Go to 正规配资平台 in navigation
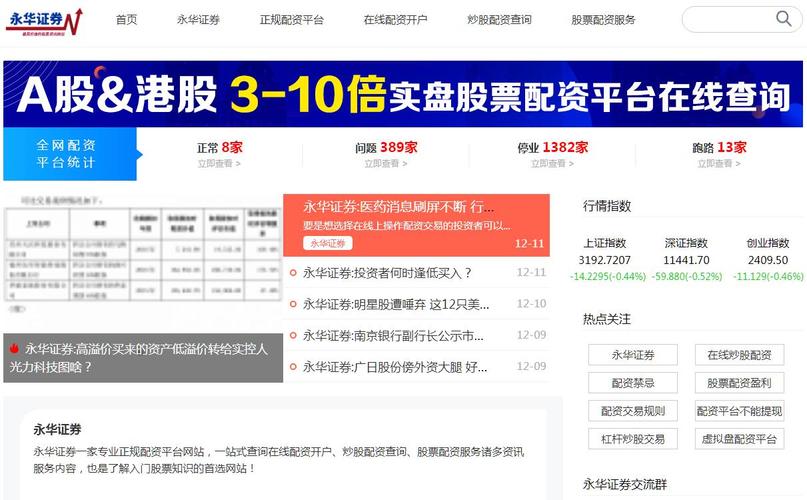This screenshot has height=500, width=807. click(291, 20)
